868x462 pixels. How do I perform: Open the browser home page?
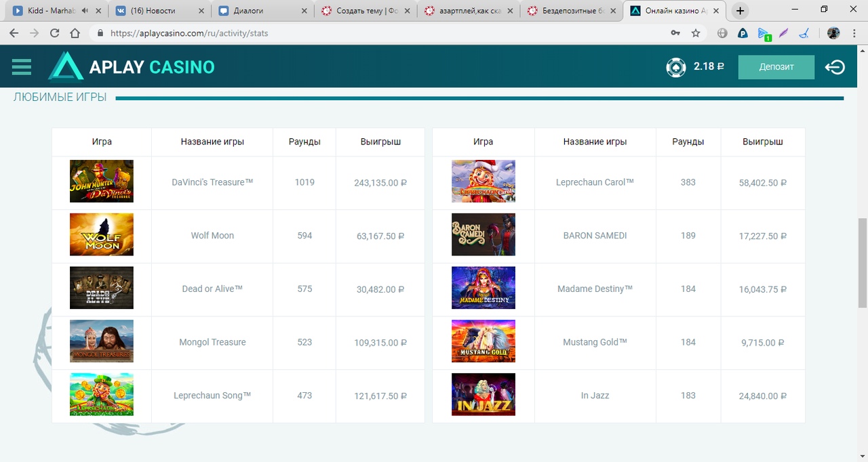click(75, 33)
